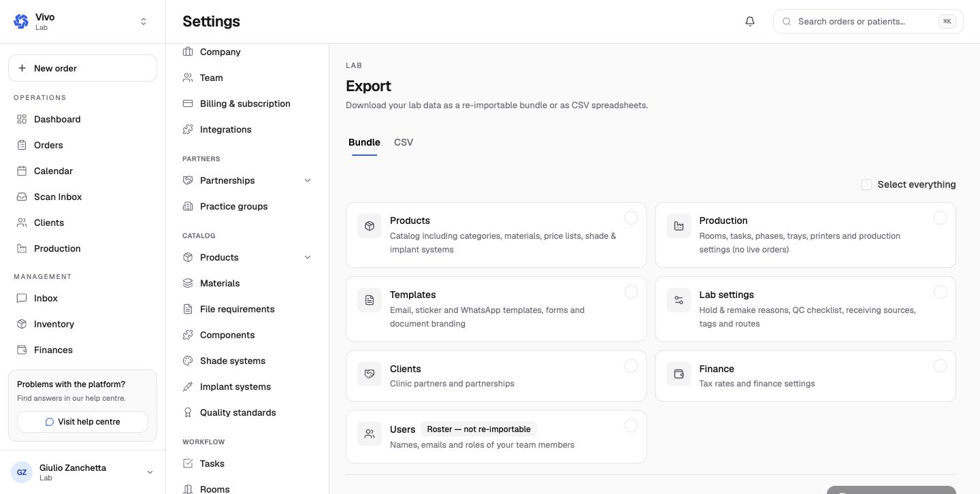Viewport: 980px width, 494px height.
Task: Click the Calendar icon in sidebar
Action: [x=22, y=171]
